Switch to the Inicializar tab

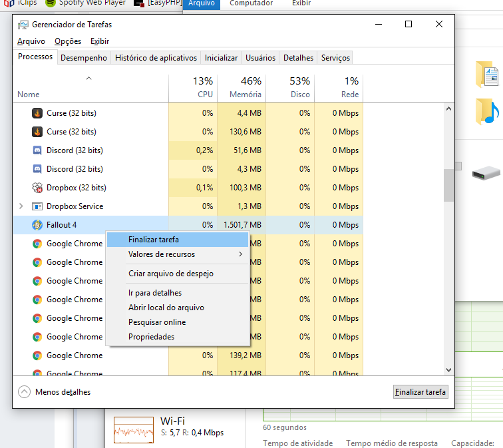(221, 58)
